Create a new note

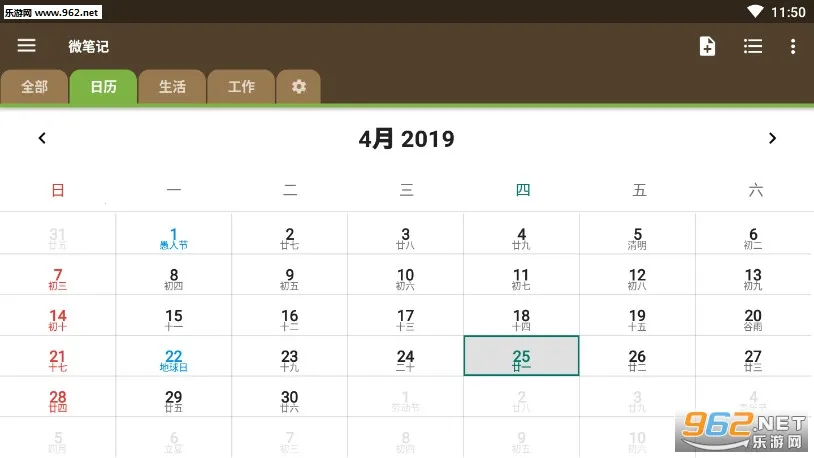coord(707,46)
